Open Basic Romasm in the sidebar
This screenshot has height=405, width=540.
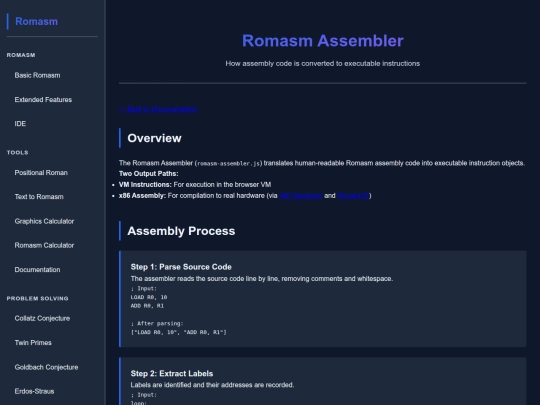(37, 75)
